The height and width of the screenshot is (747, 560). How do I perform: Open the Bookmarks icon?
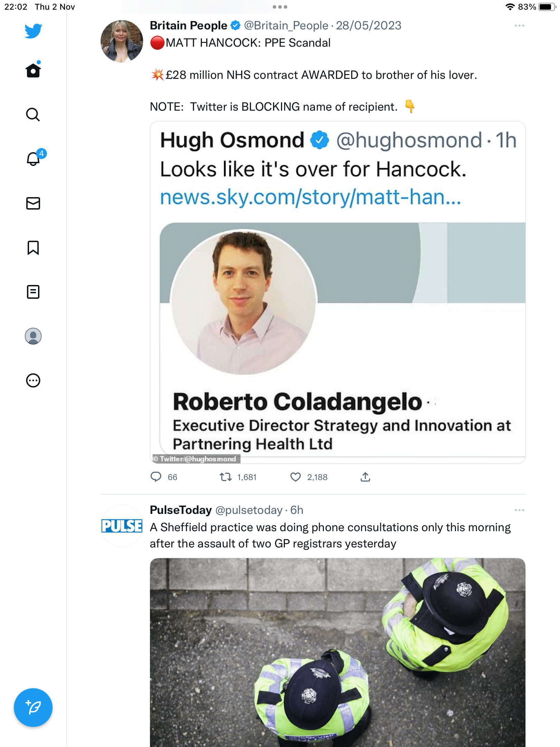33,248
